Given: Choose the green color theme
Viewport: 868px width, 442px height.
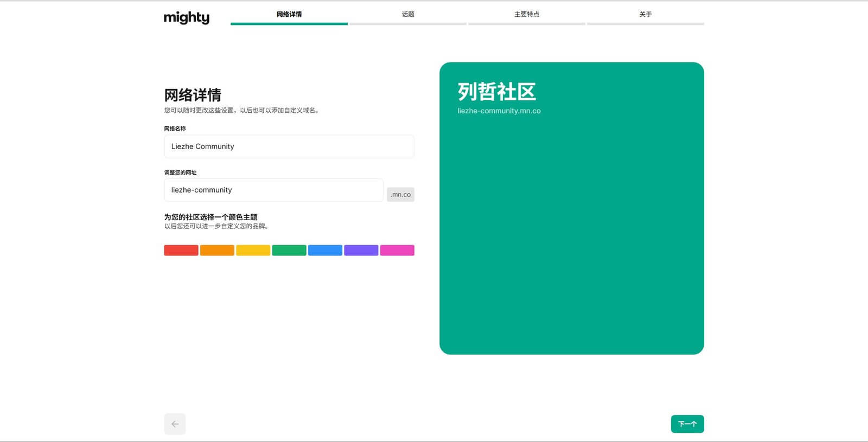Looking at the screenshot, I should click(x=289, y=250).
